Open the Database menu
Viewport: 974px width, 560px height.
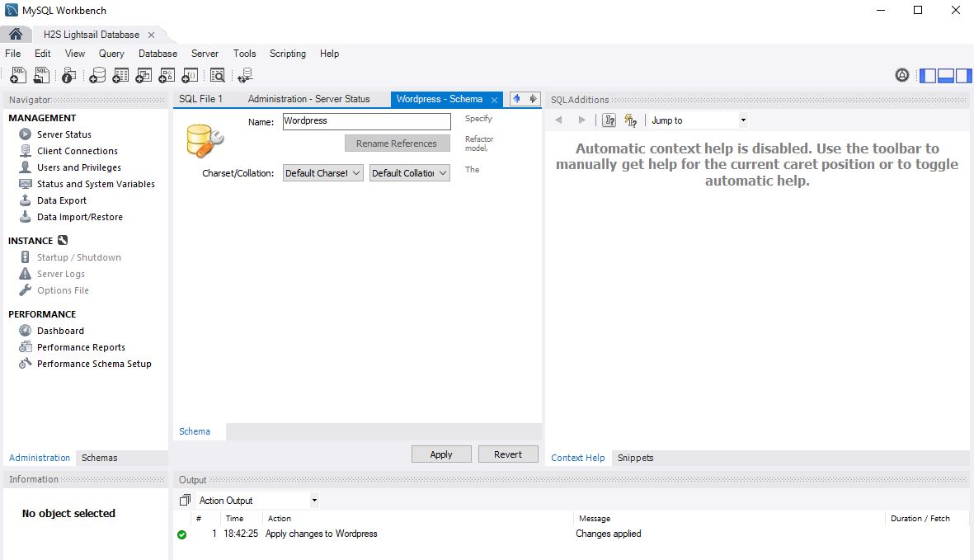pos(158,54)
